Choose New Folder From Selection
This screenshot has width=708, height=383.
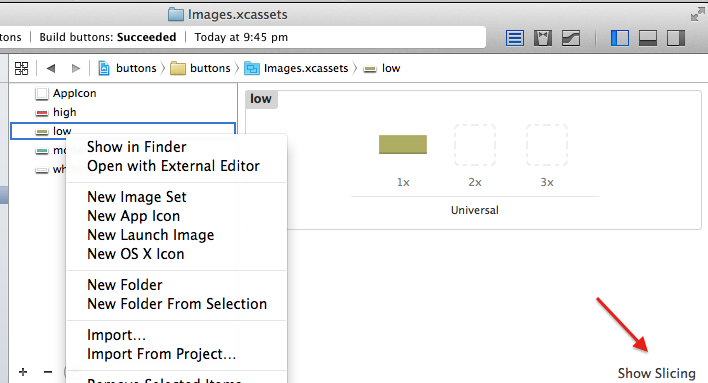(177, 304)
